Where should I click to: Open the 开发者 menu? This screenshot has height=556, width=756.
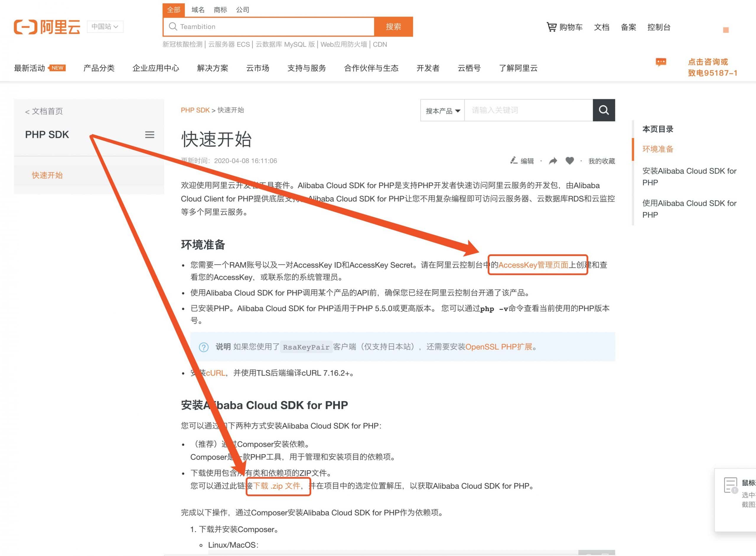click(428, 68)
